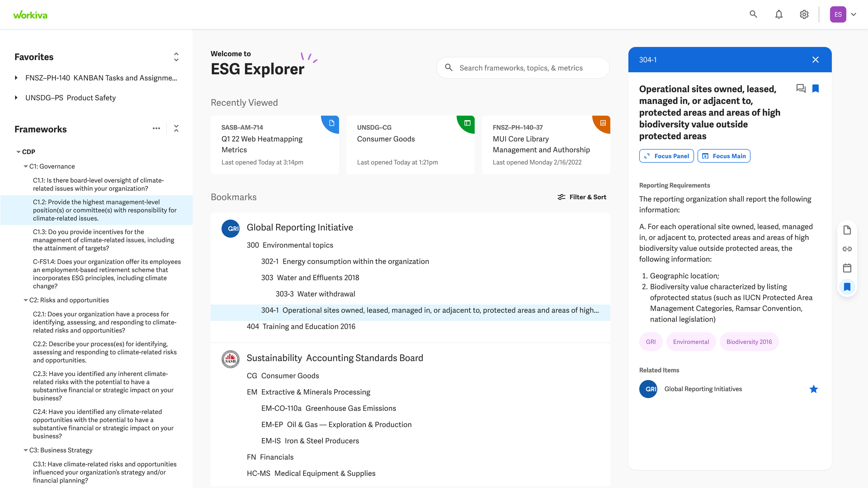Click the top bar search magnifier icon
The width and height of the screenshot is (868, 488).
(x=753, y=15)
